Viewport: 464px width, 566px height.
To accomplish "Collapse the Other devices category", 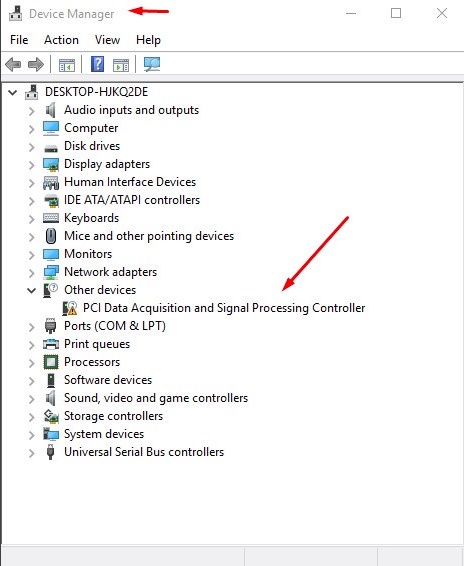I will click(x=32, y=290).
